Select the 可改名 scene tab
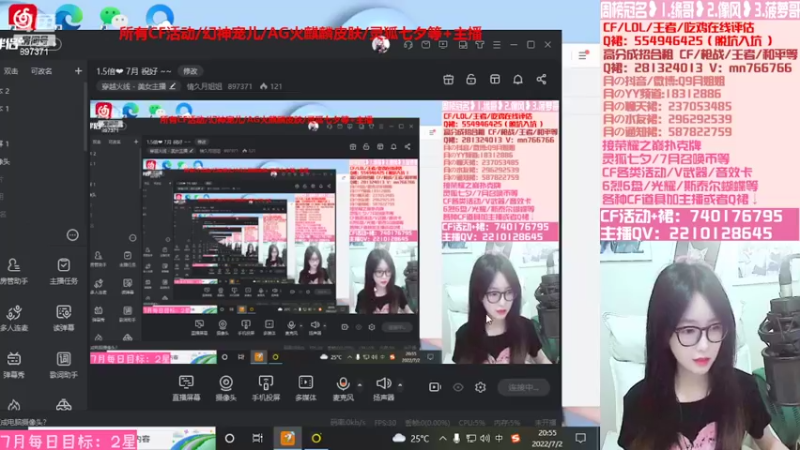This screenshot has width=800, height=450. coord(41,71)
